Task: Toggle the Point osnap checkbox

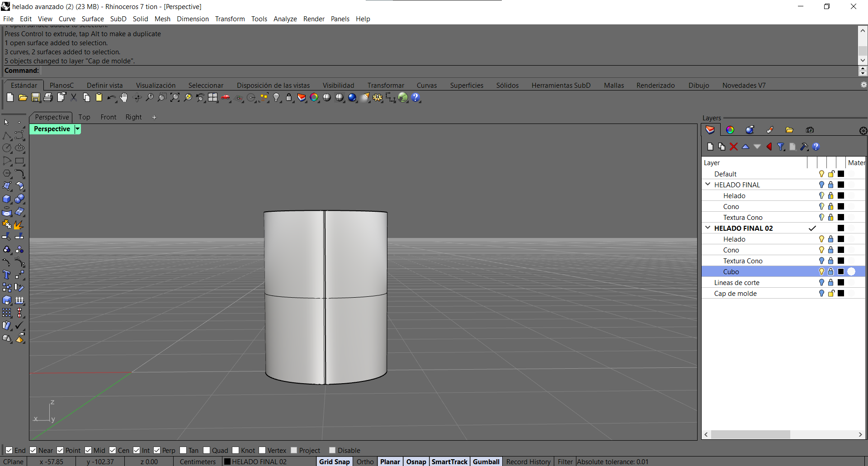Action: point(60,450)
